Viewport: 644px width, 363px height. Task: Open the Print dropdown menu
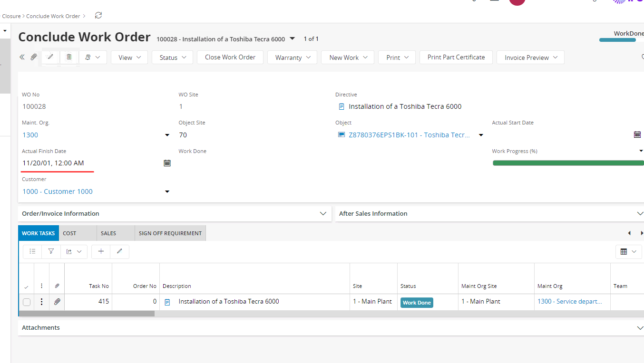point(397,57)
